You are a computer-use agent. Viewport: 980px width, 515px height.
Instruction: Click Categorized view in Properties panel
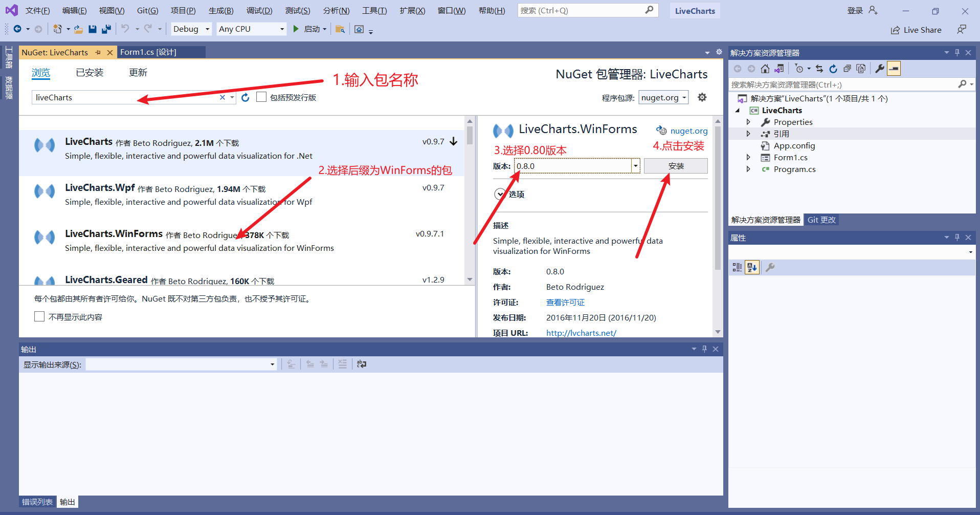[x=737, y=267]
